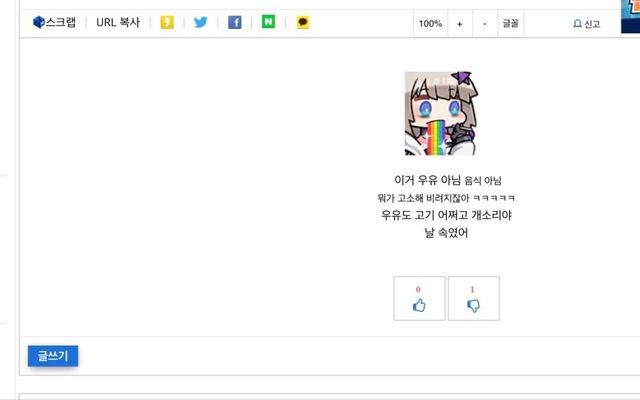Screen dimensions: 640x400
Task: Click the red upvote count 0
Action: point(418,289)
